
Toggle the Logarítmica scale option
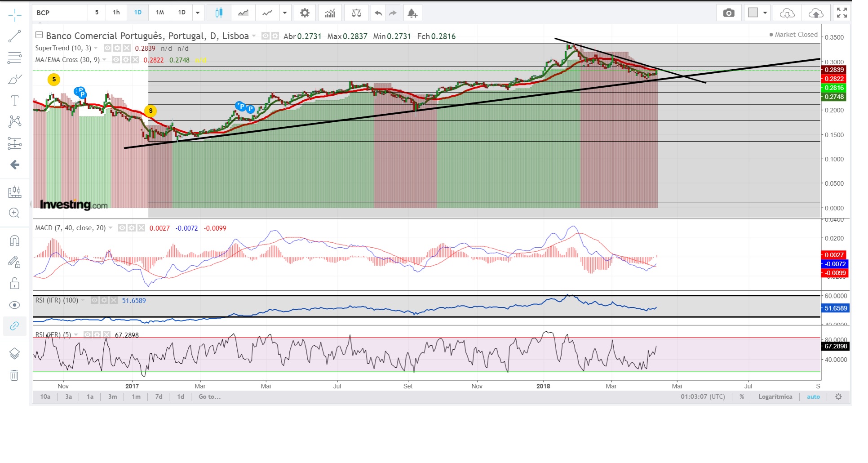point(775,396)
